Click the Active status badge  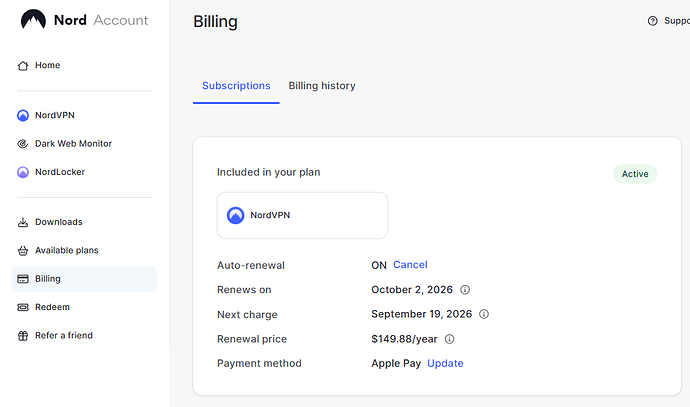pyautogui.click(x=635, y=174)
